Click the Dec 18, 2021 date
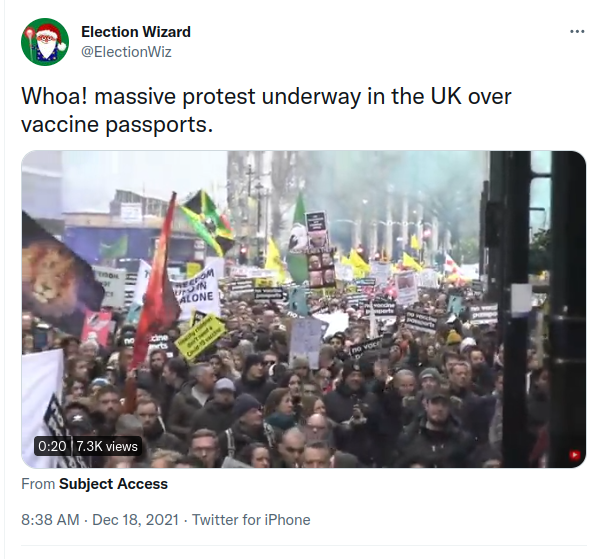Screen dimensions: 602x559 pyautogui.click(x=136, y=520)
